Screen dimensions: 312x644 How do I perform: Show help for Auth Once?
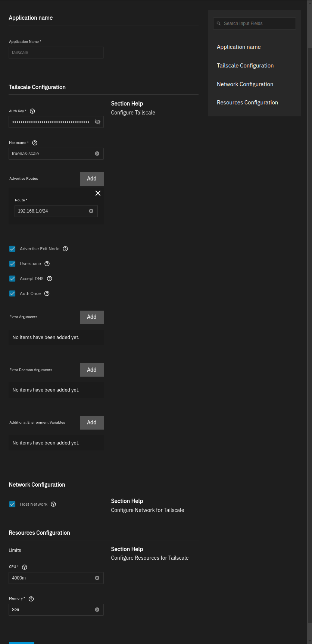pos(47,293)
